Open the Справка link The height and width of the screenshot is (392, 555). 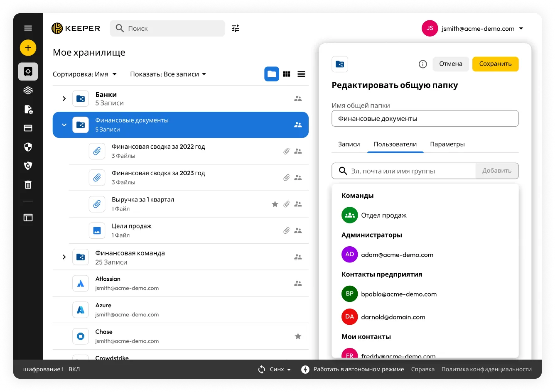423,369
